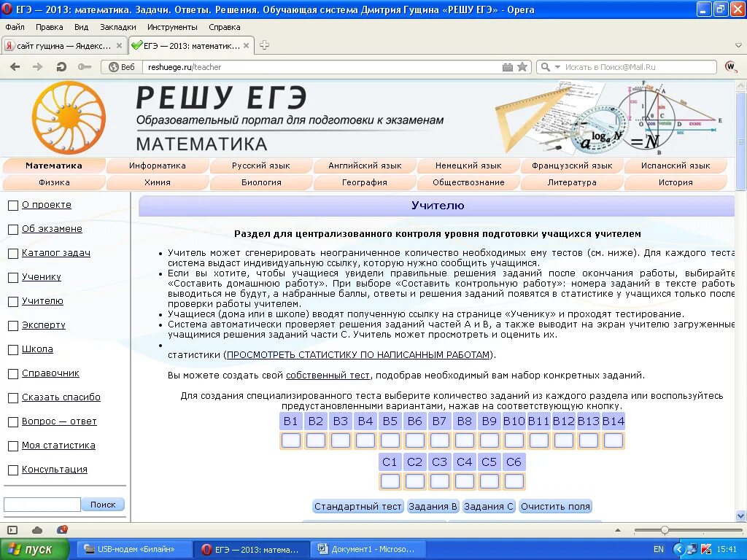This screenshot has height=560, width=747.
Task: Open the Учителю sidebar link
Action: [42, 301]
